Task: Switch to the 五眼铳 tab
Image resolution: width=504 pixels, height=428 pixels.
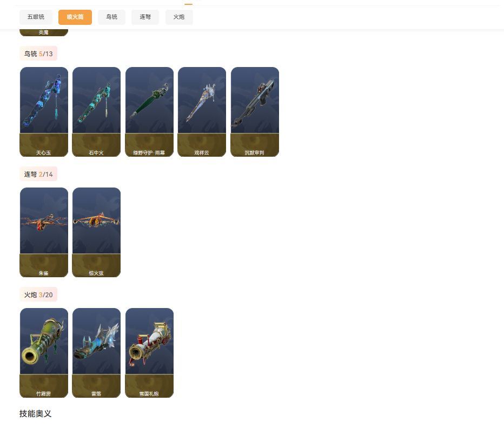Action: pyautogui.click(x=36, y=17)
